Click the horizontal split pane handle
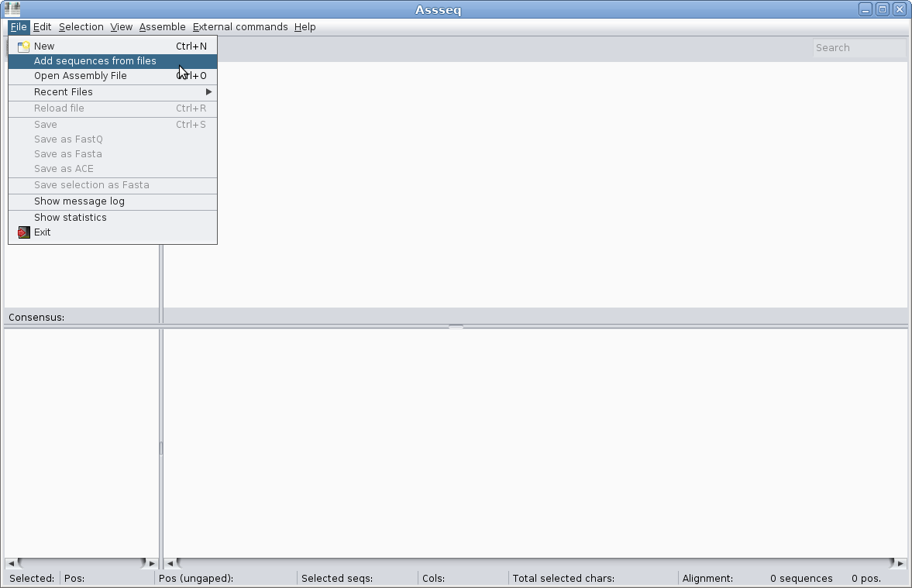Screen dimensions: 912x588 (456, 327)
